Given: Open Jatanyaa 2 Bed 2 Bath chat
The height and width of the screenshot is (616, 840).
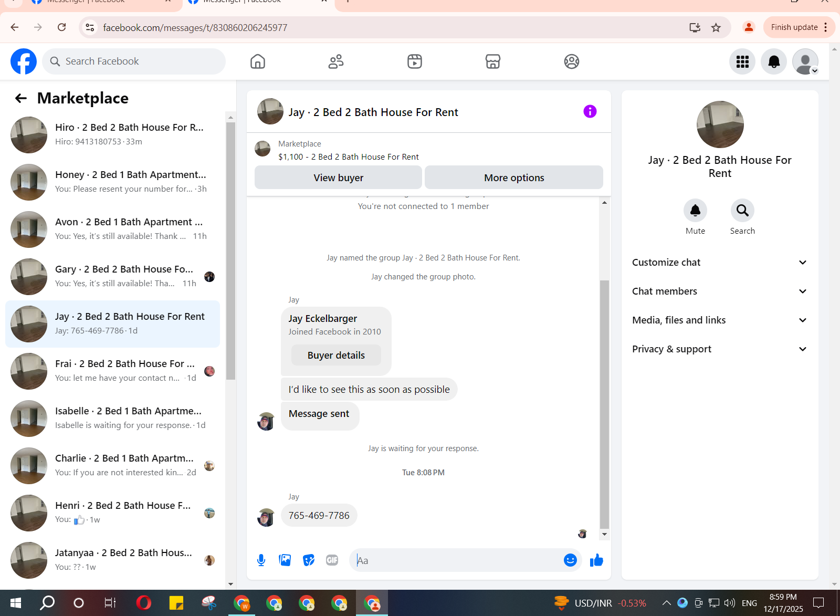Looking at the screenshot, I should point(112,560).
